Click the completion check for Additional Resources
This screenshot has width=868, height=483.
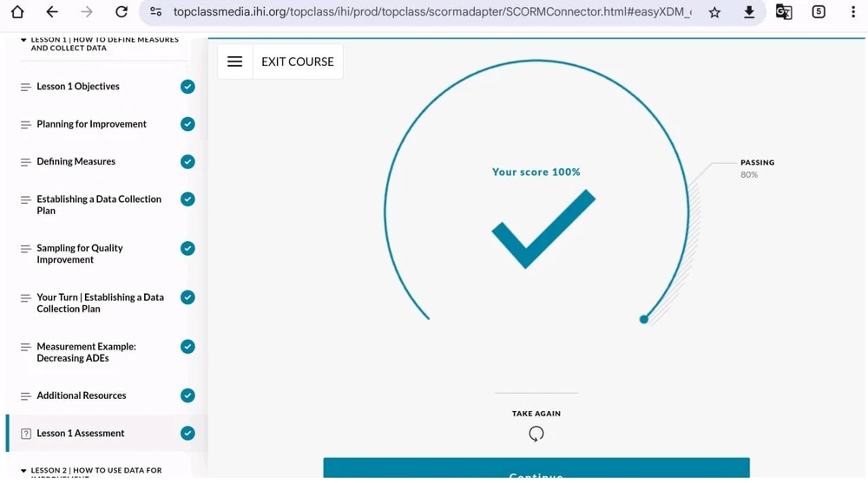(x=187, y=395)
